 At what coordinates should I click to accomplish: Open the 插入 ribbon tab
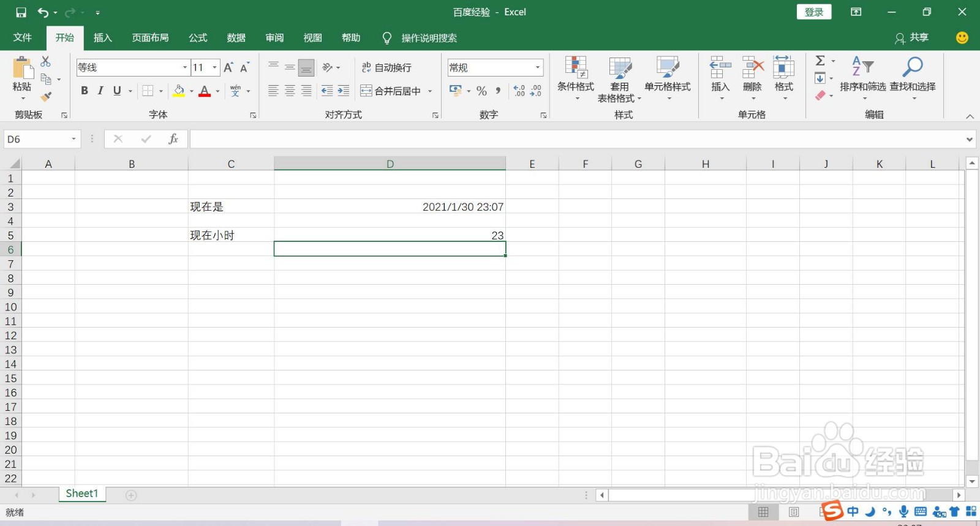tap(103, 38)
